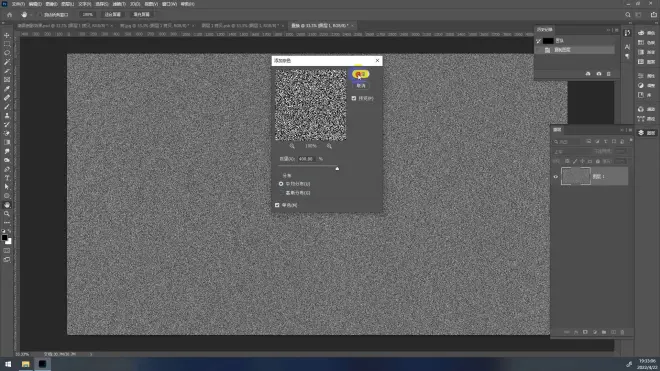
Task: Open the Layer menu
Action: [x=68, y=4]
